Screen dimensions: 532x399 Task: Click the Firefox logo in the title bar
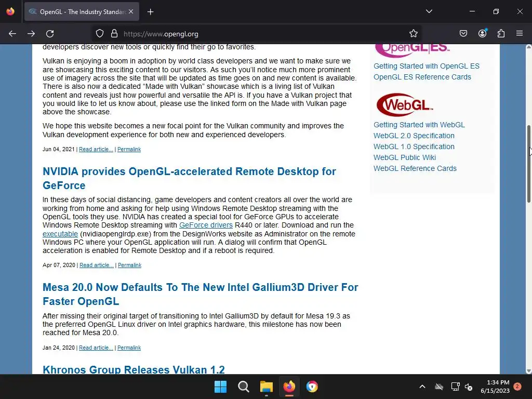(10, 11)
